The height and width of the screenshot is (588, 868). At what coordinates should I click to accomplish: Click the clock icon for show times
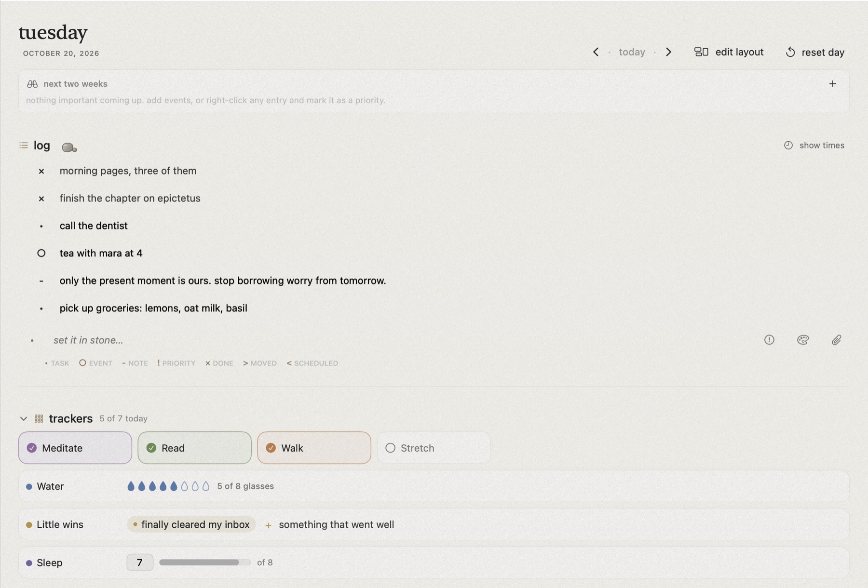click(x=788, y=145)
